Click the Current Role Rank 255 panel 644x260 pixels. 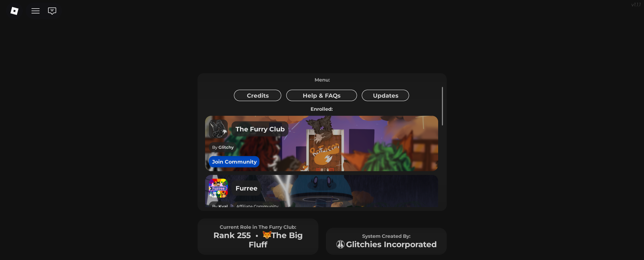(x=258, y=236)
